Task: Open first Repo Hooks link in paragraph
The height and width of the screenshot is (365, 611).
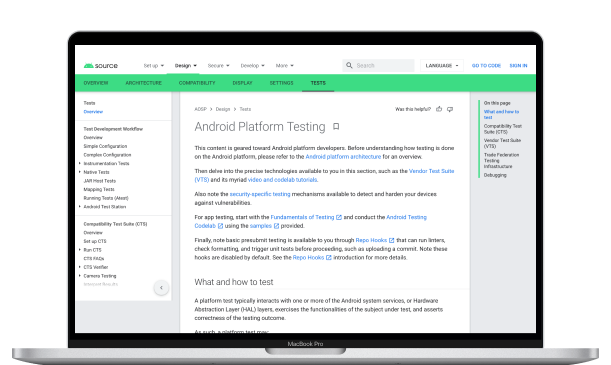Action: pos(371,240)
